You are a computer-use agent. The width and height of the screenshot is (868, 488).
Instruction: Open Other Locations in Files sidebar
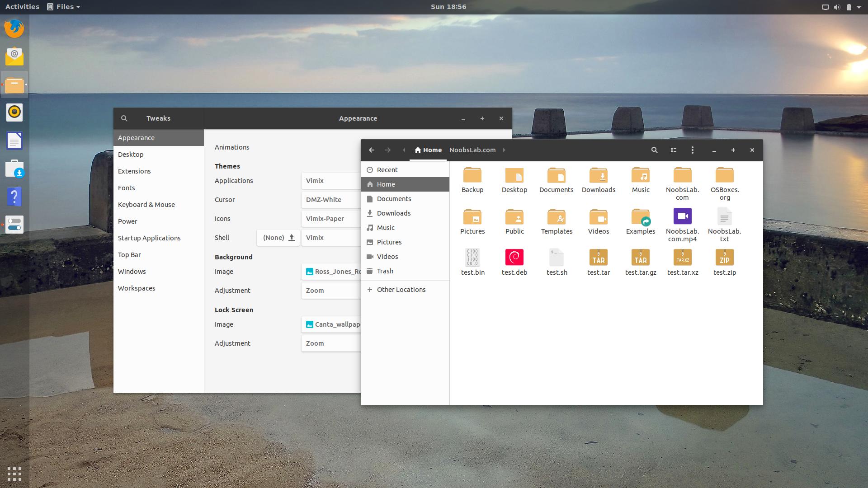(401, 289)
